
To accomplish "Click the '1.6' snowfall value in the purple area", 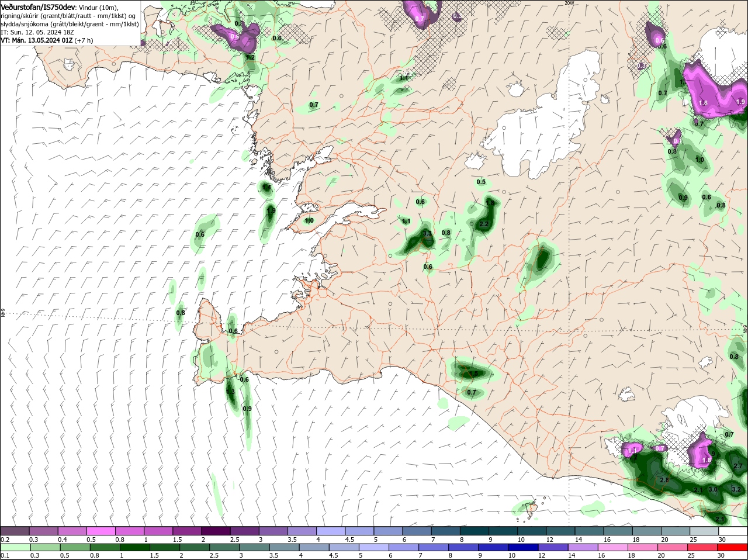I will point(704,103).
